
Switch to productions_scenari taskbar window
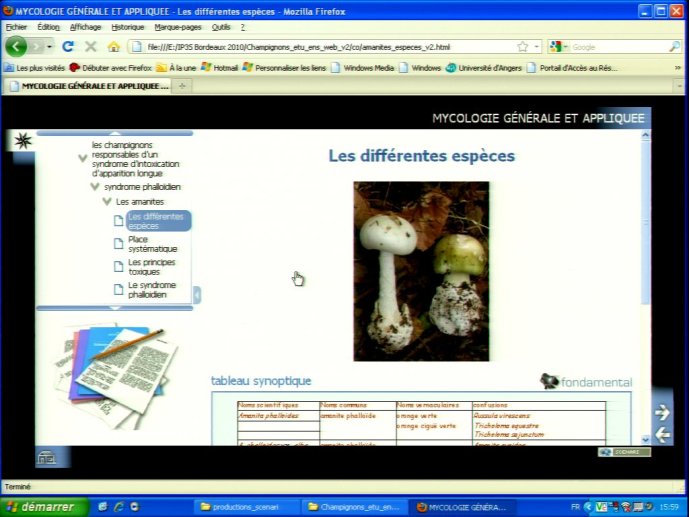tap(246, 507)
